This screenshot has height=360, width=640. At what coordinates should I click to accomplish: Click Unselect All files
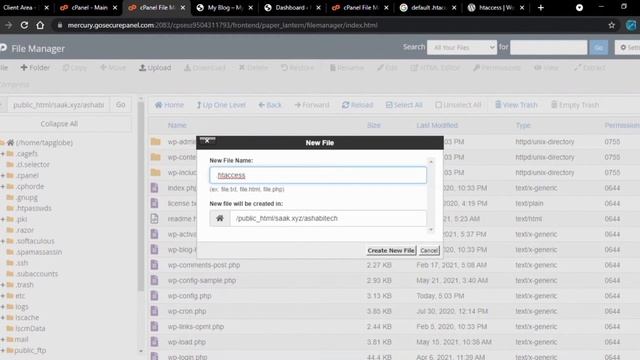458,105
